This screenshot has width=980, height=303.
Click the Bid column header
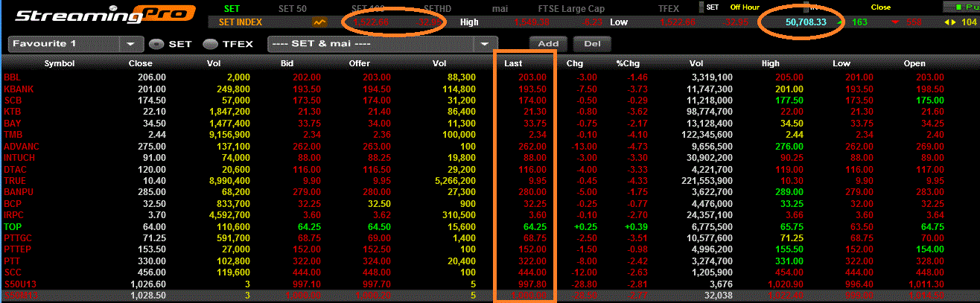pos(287,64)
